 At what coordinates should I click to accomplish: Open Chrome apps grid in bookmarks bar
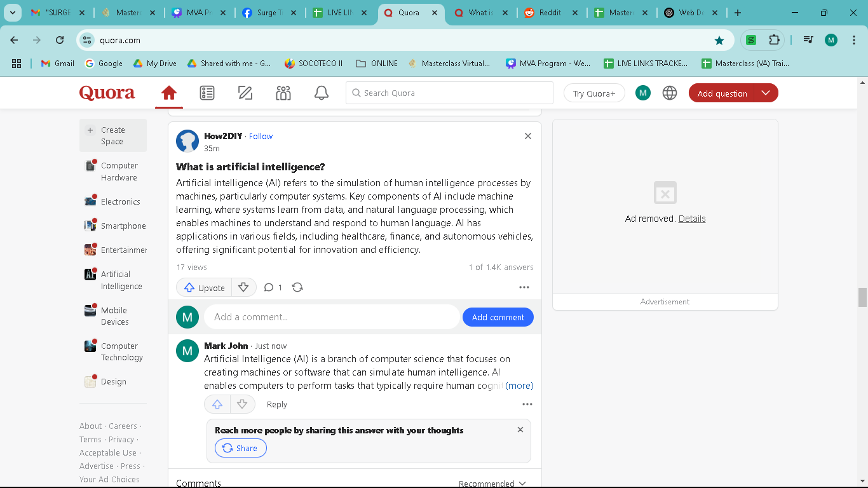17,64
